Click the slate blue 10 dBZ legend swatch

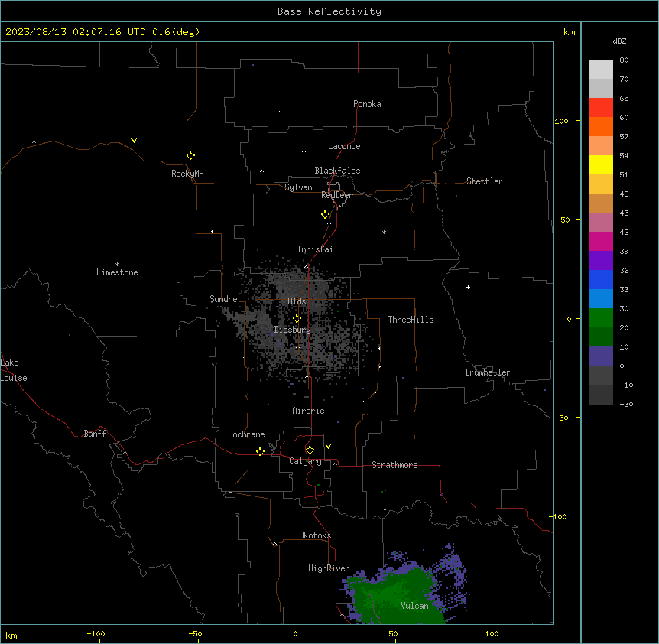pos(601,356)
